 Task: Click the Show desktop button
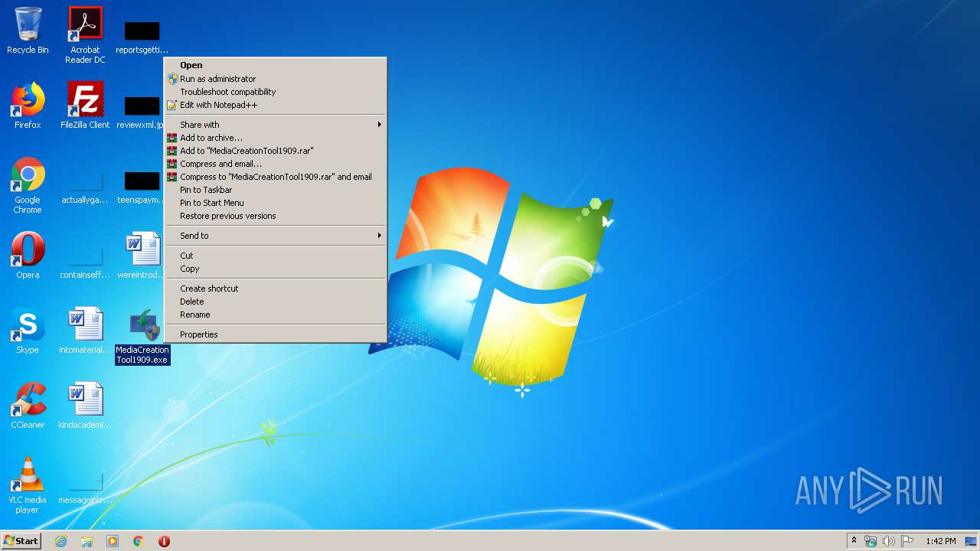[972, 541]
